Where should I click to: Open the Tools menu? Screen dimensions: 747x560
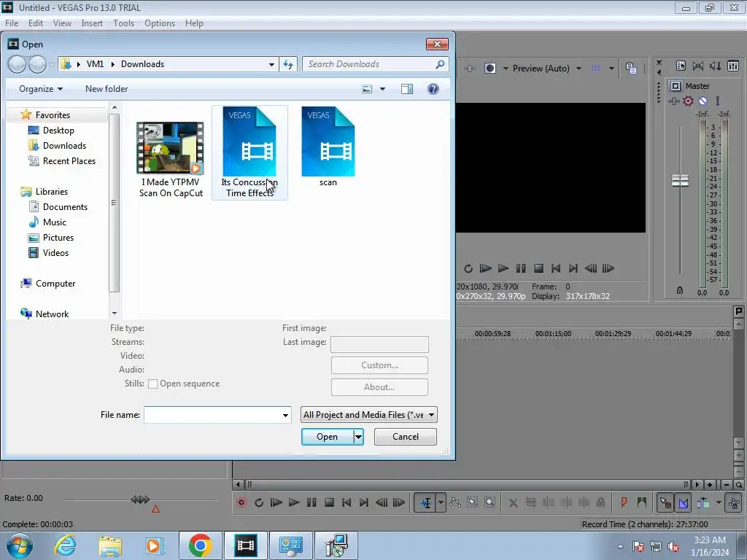pos(123,23)
